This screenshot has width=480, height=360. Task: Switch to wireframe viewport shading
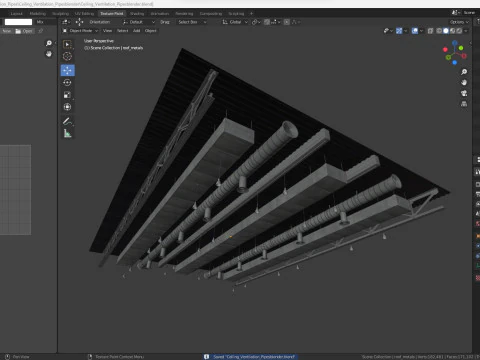coord(439,31)
